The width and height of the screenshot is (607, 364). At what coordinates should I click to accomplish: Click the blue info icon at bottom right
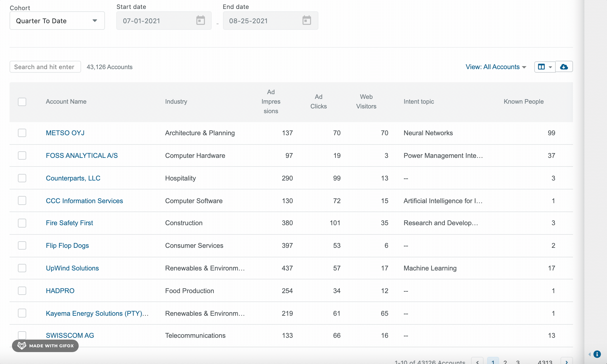point(597,354)
